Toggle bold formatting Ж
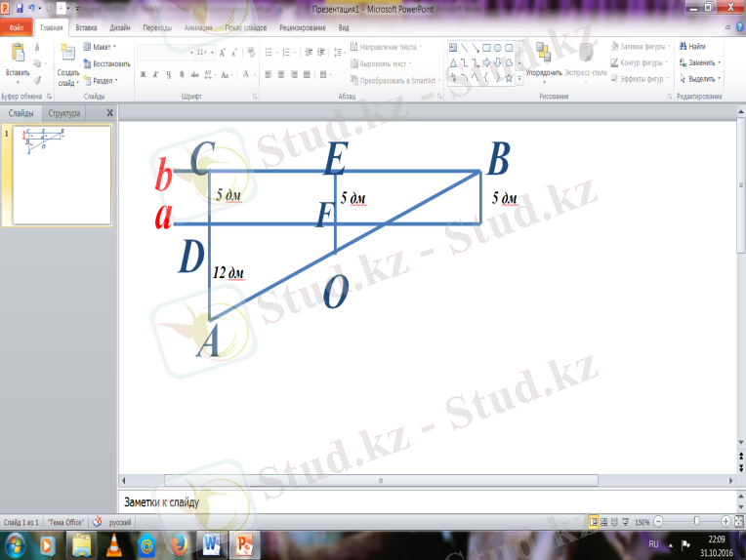 [x=143, y=74]
